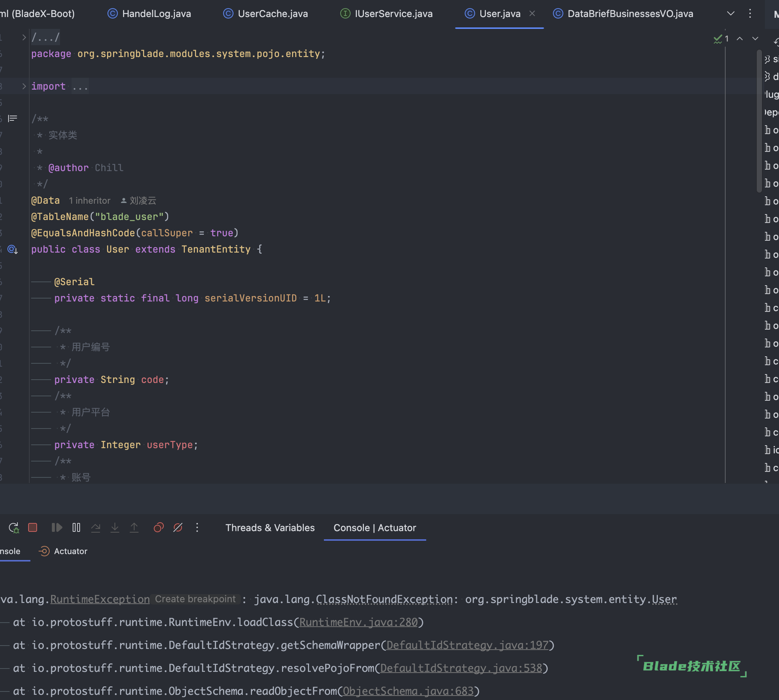Click TenantEntity superclass name
Image resolution: width=779 pixels, height=700 pixels.
216,250
